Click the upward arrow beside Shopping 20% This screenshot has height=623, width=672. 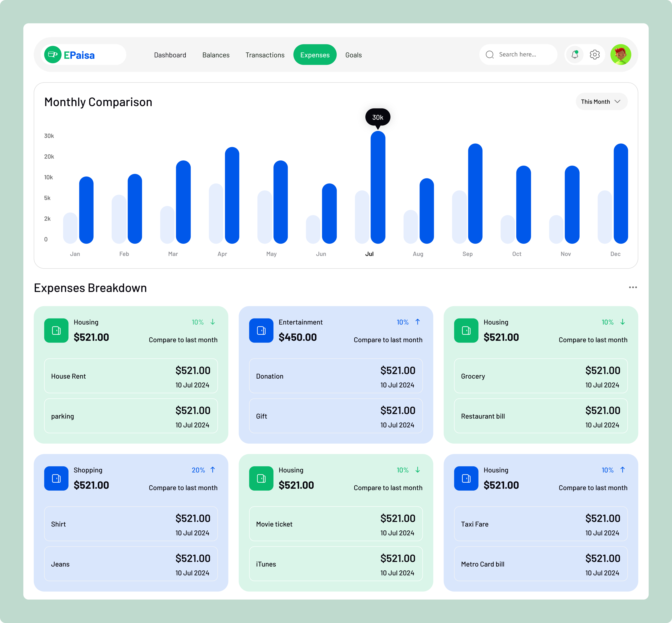pyautogui.click(x=213, y=470)
